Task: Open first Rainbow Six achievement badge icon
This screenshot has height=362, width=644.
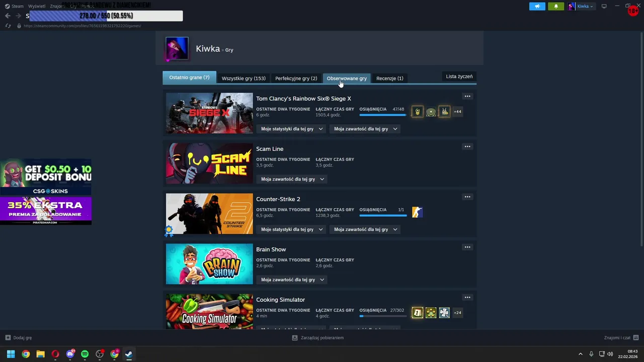Action: [417, 112]
